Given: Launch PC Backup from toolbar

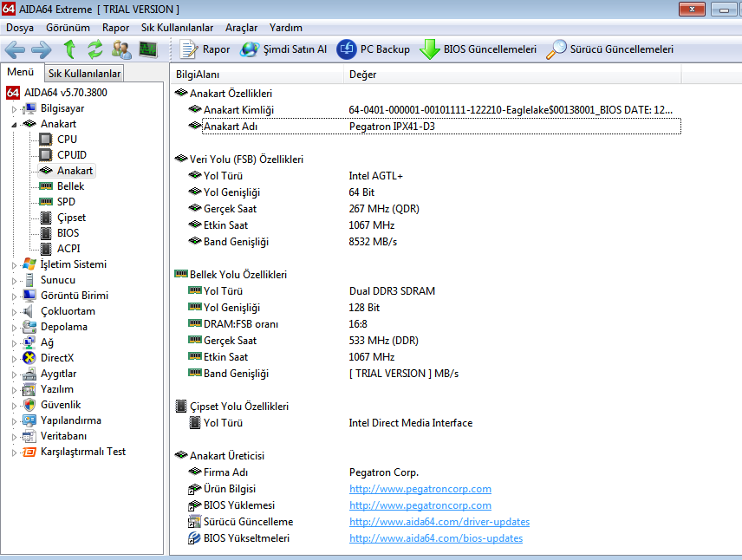Looking at the screenshot, I should 374,49.
